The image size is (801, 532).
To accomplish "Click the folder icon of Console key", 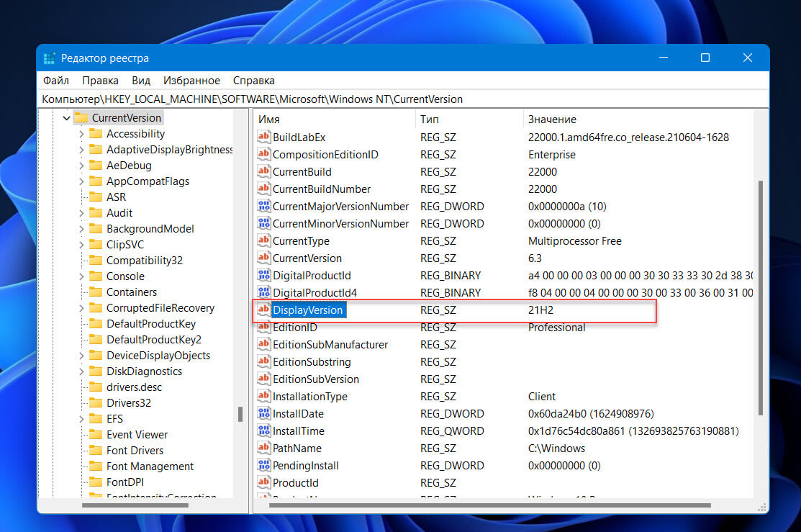I will click(x=96, y=276).
